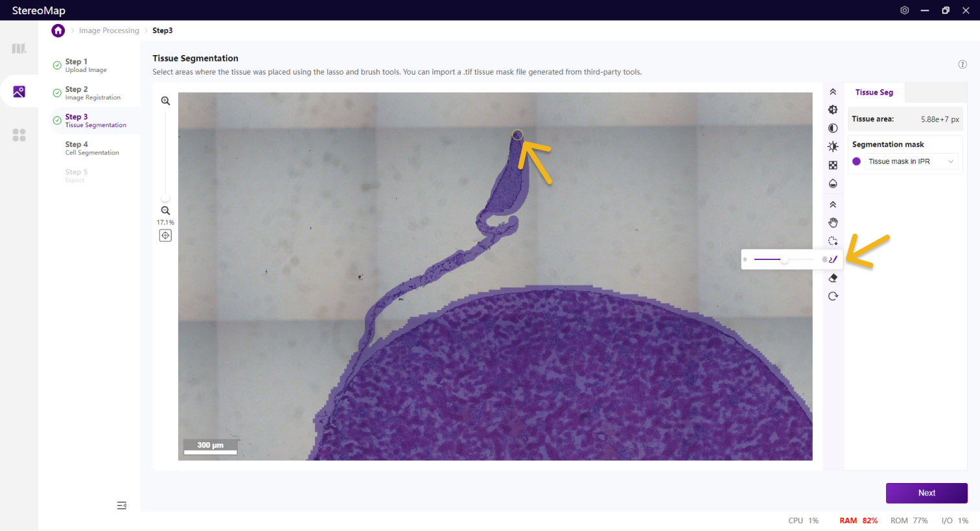Click the CPU 1% status indicator
The width and height of the screenshot is (980, 531).
(x=803, y=521)
